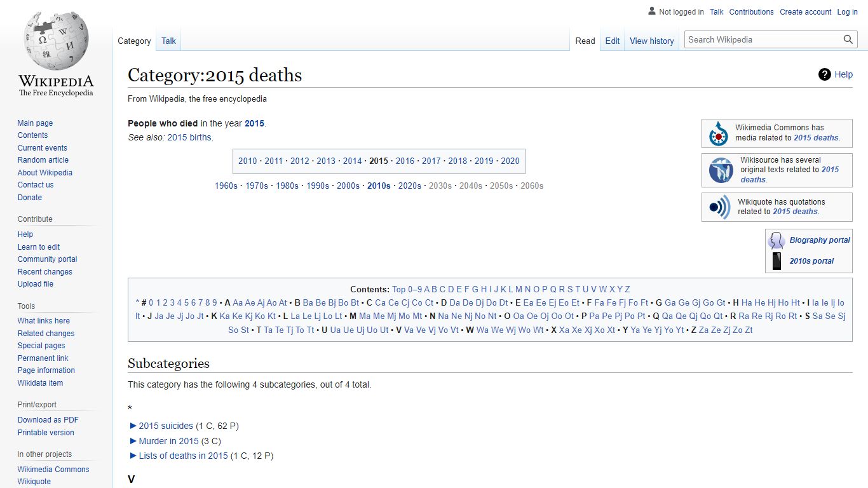This screenshot has height=488, width=868.
Task: Click the Wikimedia Commons logo icon
Action: click(719, 133)
